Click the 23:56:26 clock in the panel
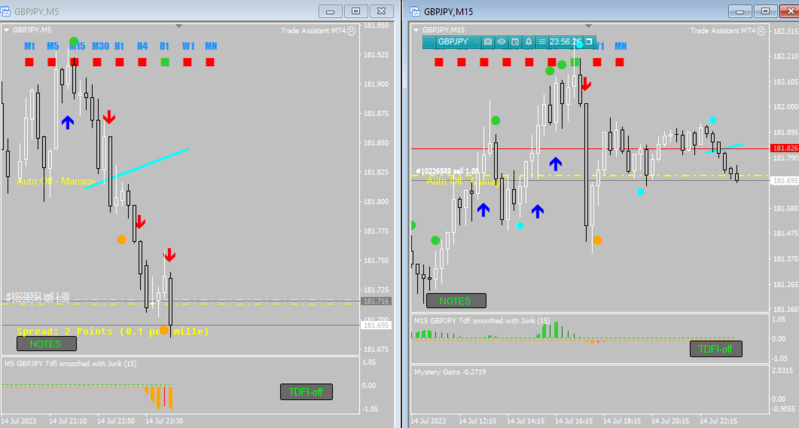 [x=565, y=42]
